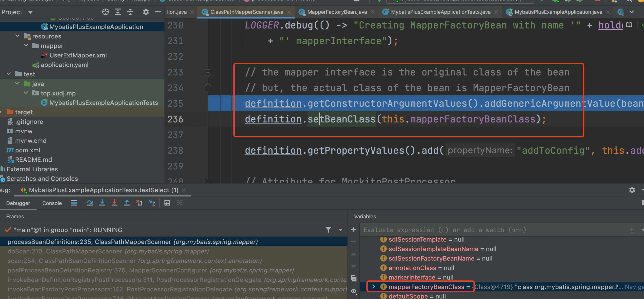Click the New Watch plus icon
This screenshot has height=299, width=644.
click(354, 229)
